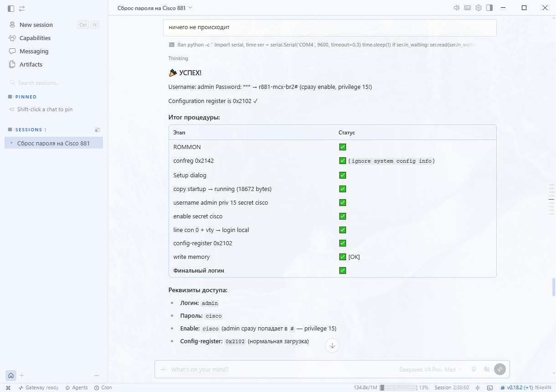Toggle the left sidebar panel icon
Image resolution: width=556 pixels, height=392 pixels.
pyautogui.click(x=11, y=8)
